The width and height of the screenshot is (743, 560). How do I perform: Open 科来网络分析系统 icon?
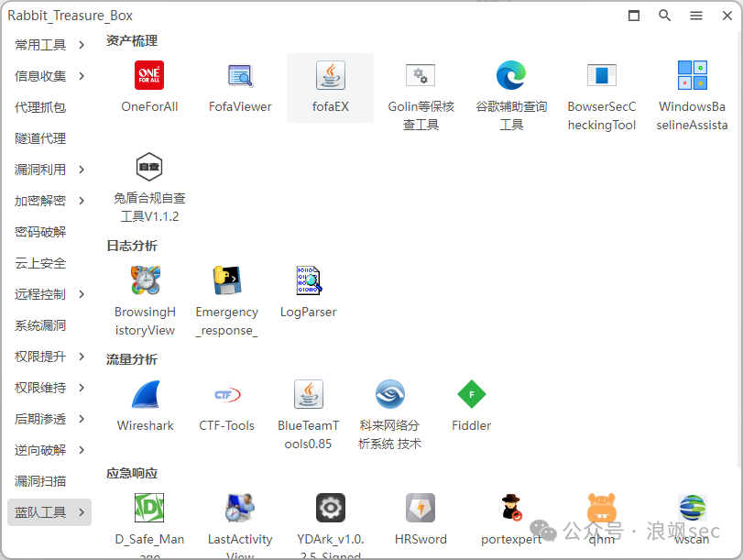pos(390,394)
